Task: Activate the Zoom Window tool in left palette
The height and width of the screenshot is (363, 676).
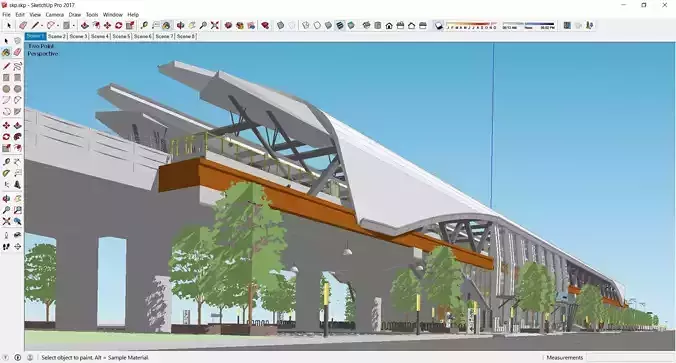Action: click(17, 210)
